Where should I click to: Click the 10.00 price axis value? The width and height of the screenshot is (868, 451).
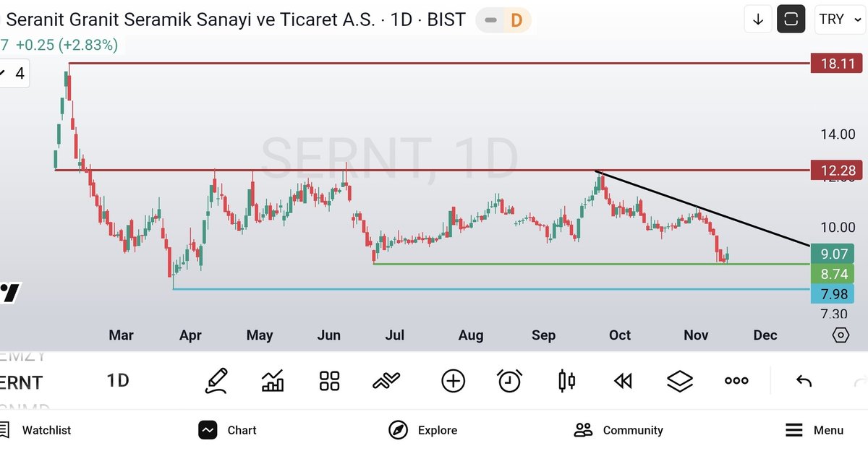837,228
